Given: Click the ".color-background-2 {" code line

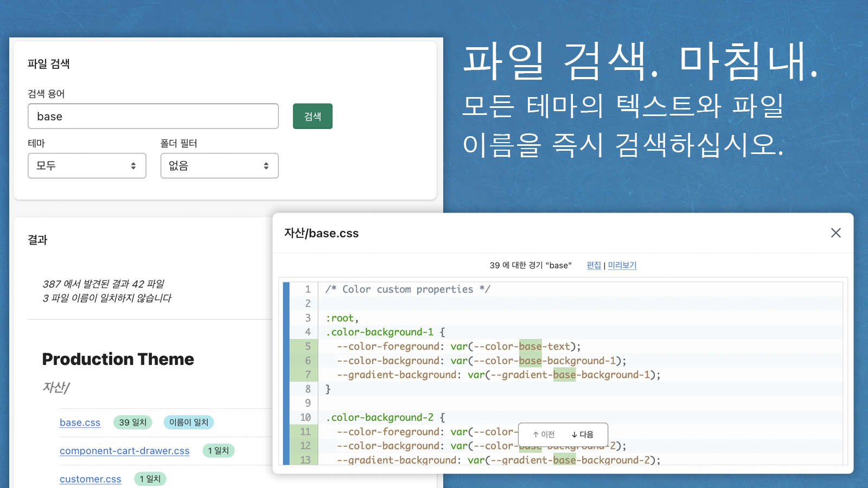Looking at the screenshot, I should (x=385, y=418).
